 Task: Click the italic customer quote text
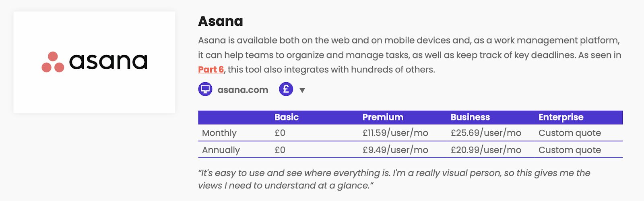tap(394, 179)
